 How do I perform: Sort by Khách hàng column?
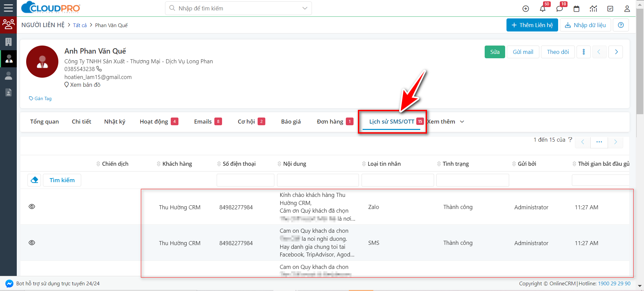coord(174,164)
